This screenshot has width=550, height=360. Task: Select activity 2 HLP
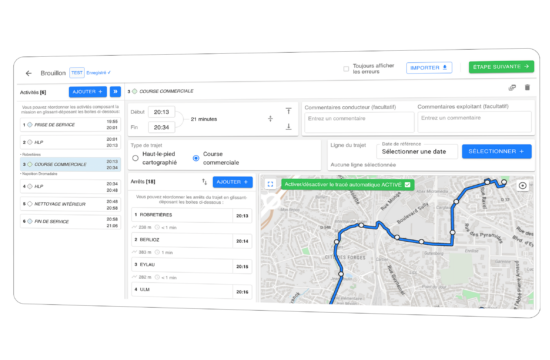(71, 142)
